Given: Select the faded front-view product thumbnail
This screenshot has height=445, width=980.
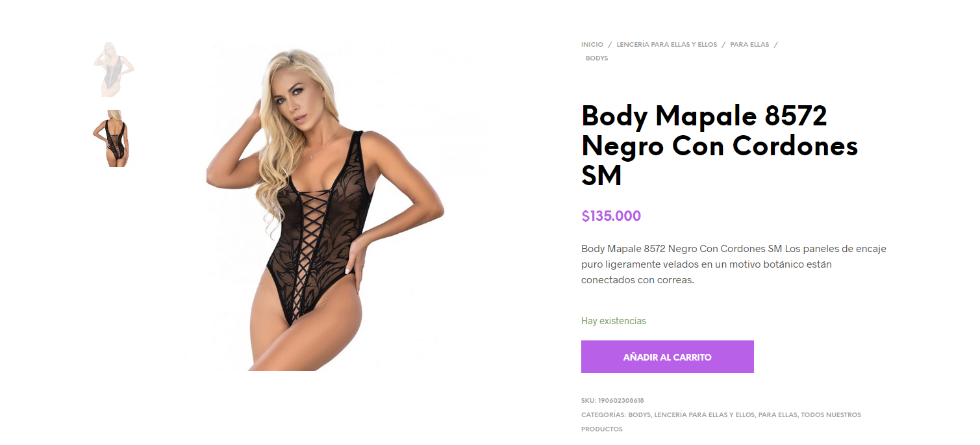Looking at the screenshot, I should pos(114,70).
